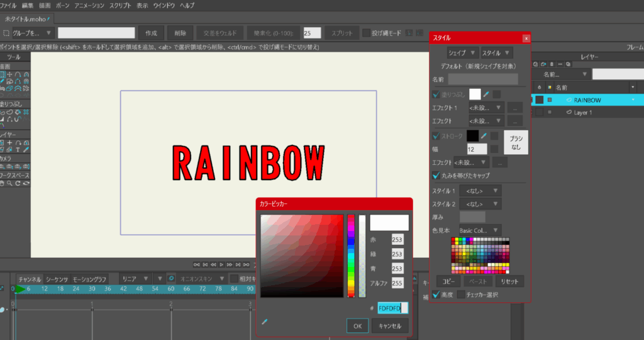This screenshot has height=340, width=644.
Task: Enable the 投げ縄モード checkbox
Action: [366, 33]
